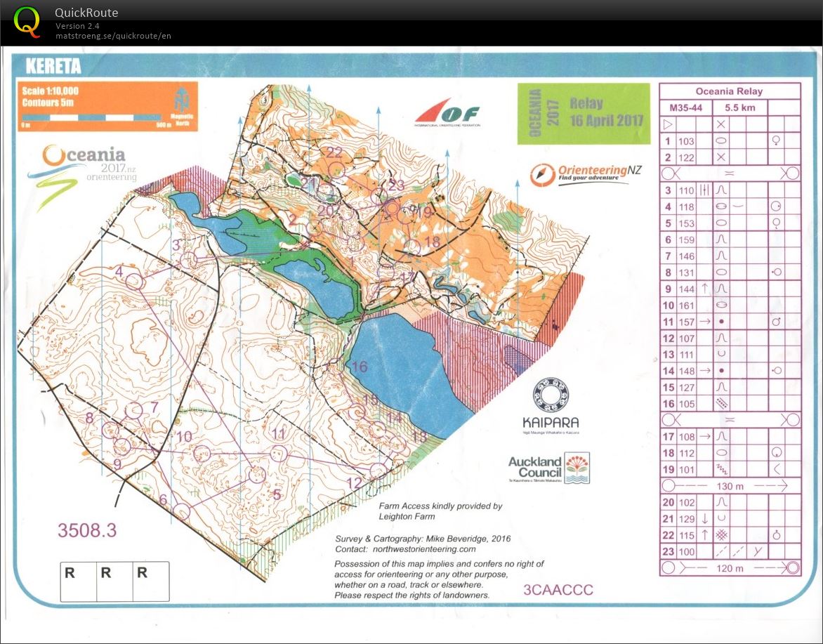This screenshot has width=823, height=644.
Task: Click control 11 row with code 157
Action: click(729, 322)
